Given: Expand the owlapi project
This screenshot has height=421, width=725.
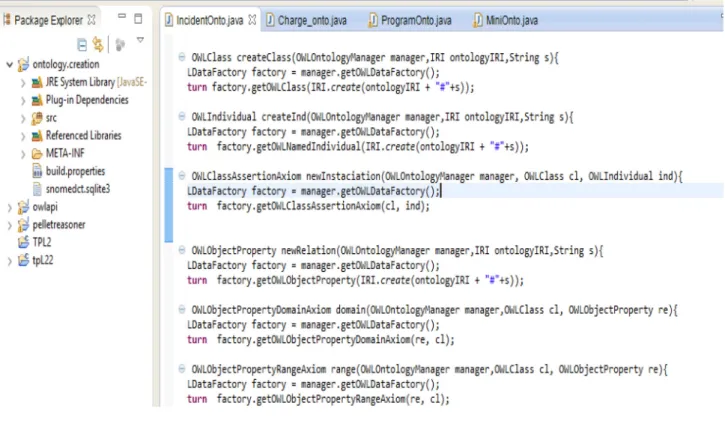Looking at the screenshot, I should [x=9, y=208].
